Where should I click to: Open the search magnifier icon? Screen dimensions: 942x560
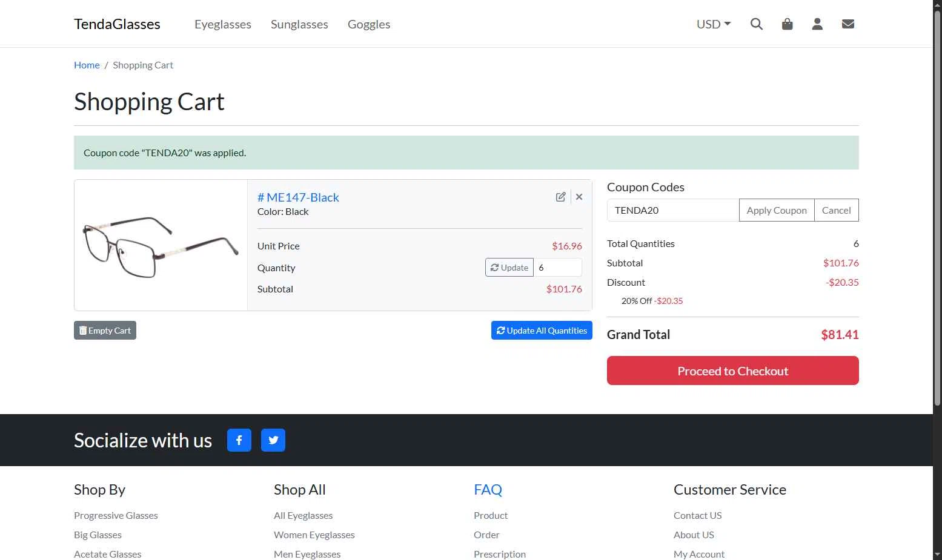click(756, 24)
